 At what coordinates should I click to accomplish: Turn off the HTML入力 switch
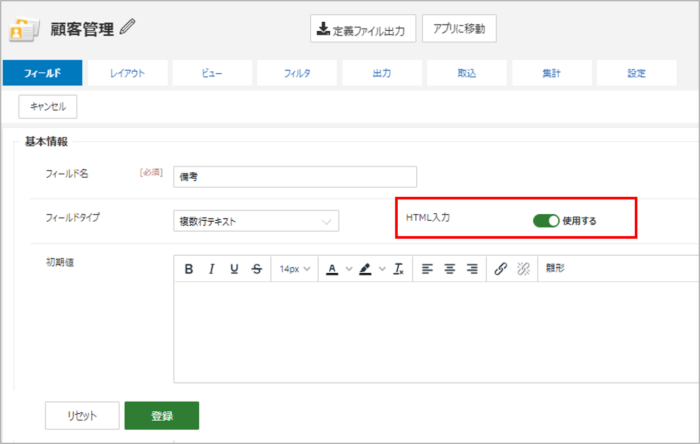pos(546,220)
